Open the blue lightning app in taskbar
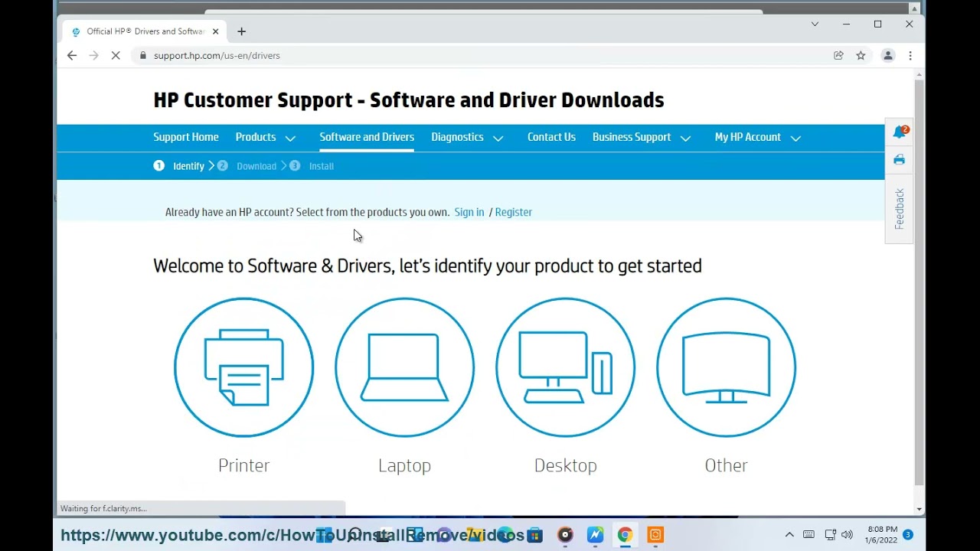The height and width of the screenshot is (551, 980). (595, 535)
